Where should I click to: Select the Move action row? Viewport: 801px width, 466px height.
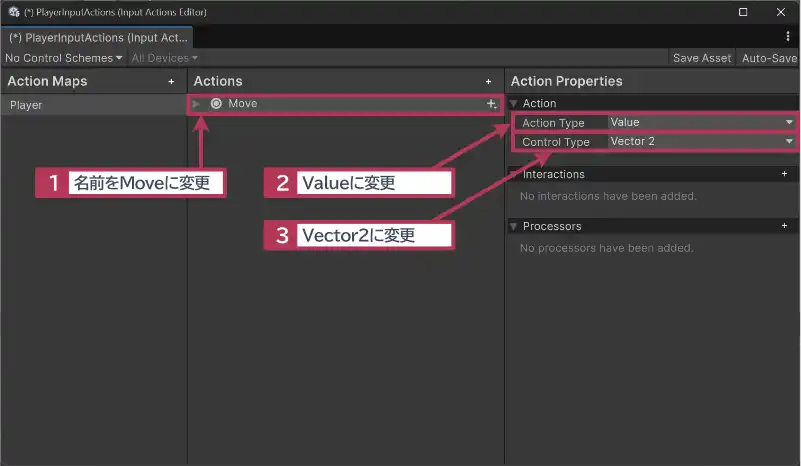[x=340, y=103]
